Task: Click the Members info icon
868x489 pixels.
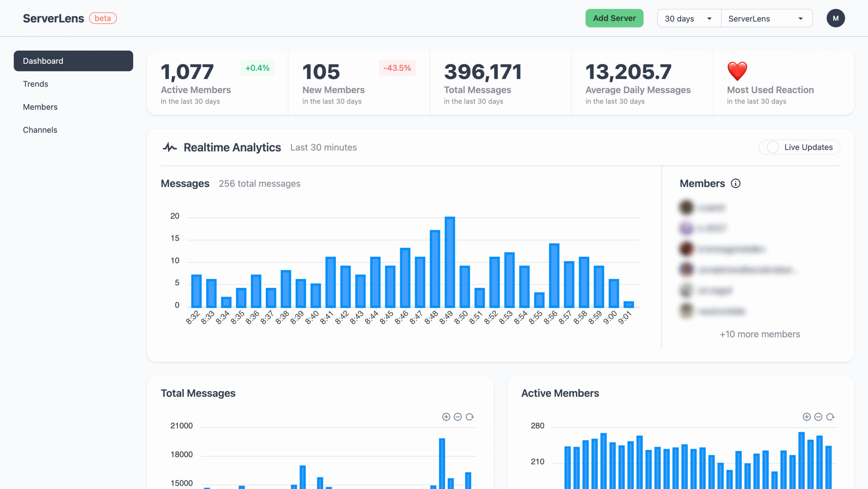Action: click(x=735, y=184)
